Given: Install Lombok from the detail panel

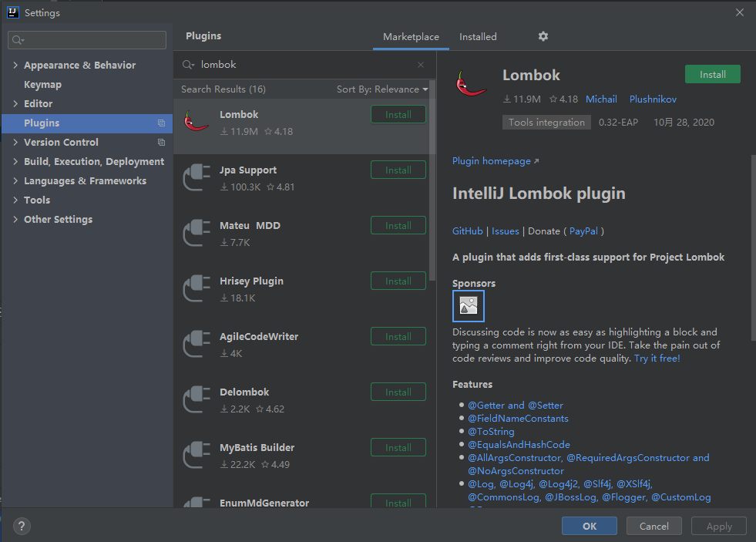Looking at the screenshot, I should pos(713,74).
